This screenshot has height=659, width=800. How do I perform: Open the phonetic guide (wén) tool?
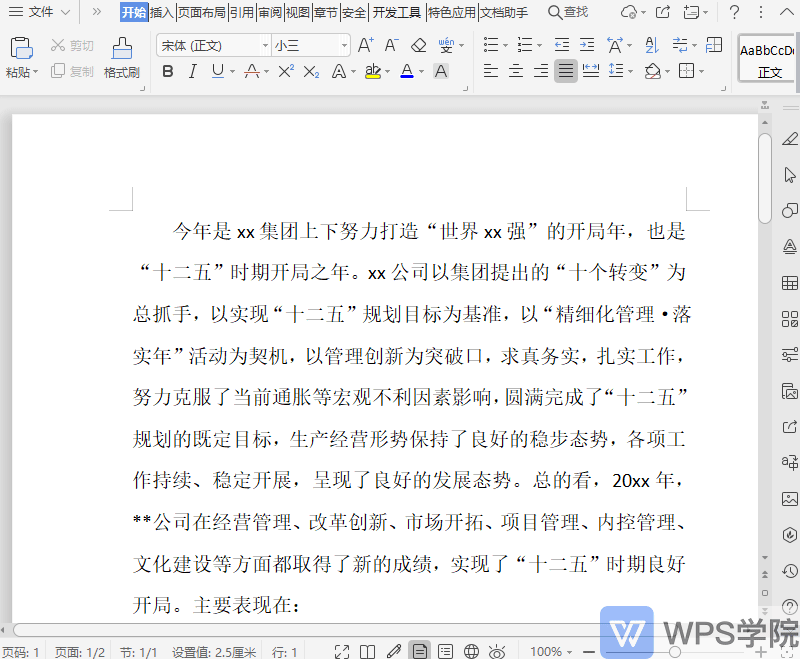tap(446, 45)
